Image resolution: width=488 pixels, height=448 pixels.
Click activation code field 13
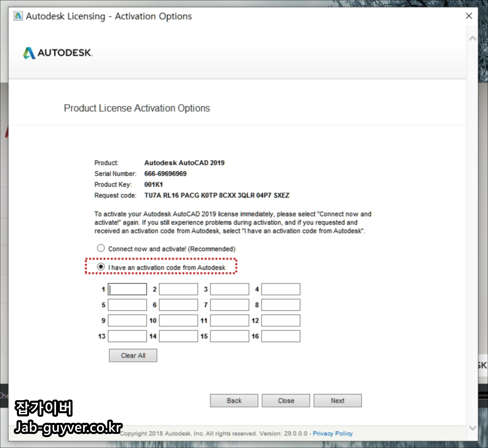coord(127,336)
